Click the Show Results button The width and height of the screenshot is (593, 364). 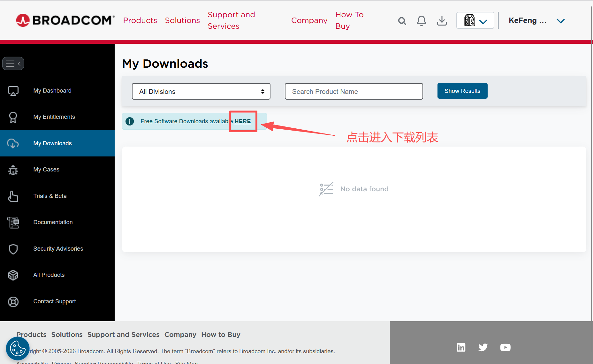tap(462, 91)
